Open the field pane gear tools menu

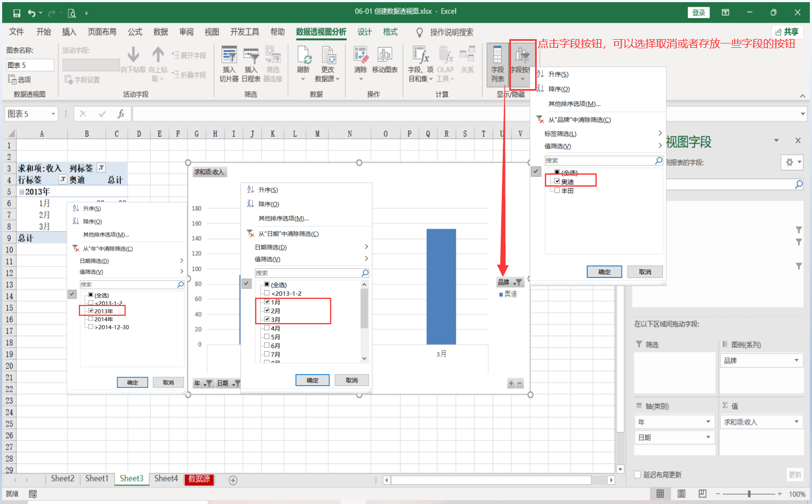(x=792, y=162)
